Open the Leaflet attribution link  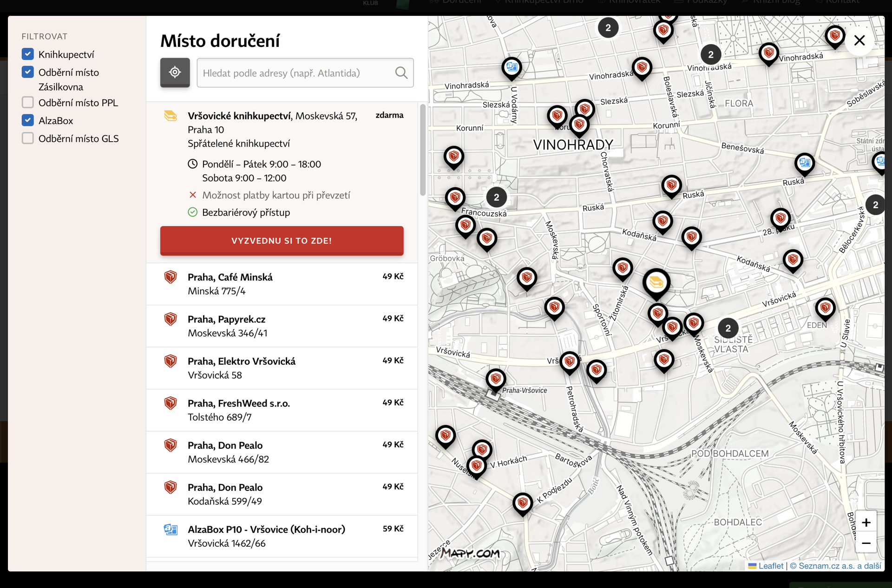coord(766,566)
